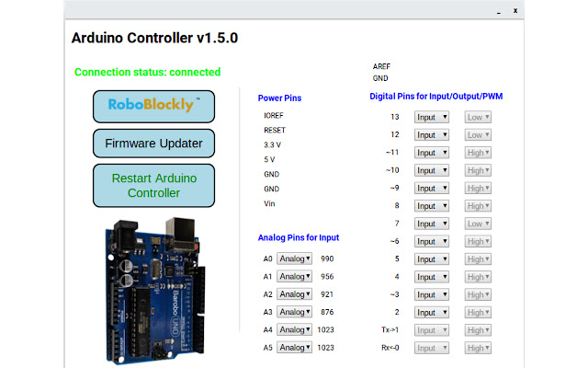
Task: Click Digital Pins for Input/Output/PWM heading
Action: tap(435, 97)
